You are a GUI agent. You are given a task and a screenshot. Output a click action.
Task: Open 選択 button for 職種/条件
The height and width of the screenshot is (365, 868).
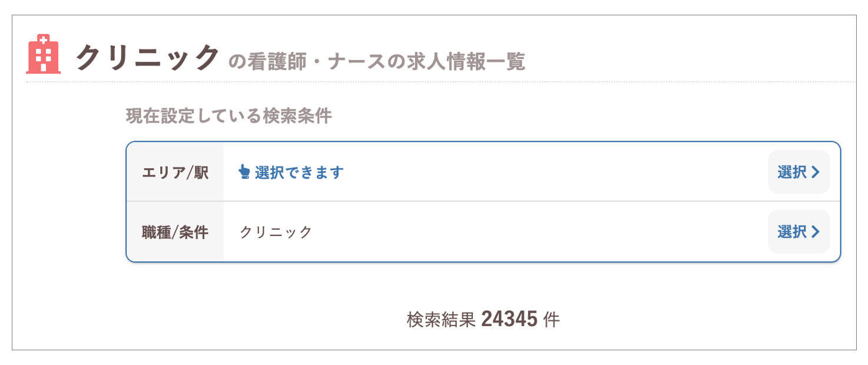tap(799, 232)
